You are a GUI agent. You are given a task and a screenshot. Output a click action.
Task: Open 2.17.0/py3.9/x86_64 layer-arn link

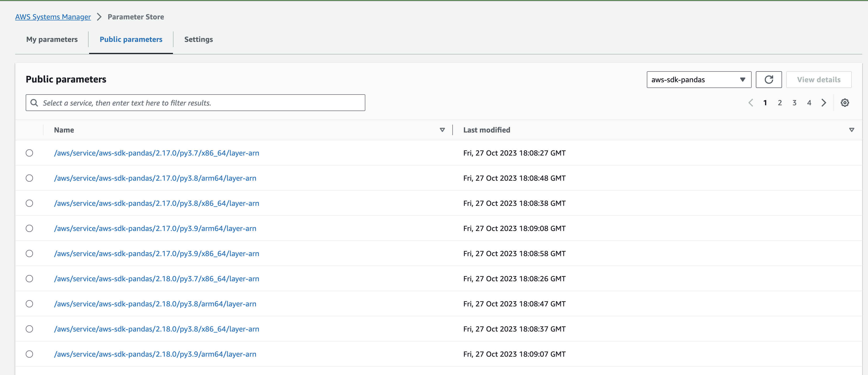(x=157, y=253)
